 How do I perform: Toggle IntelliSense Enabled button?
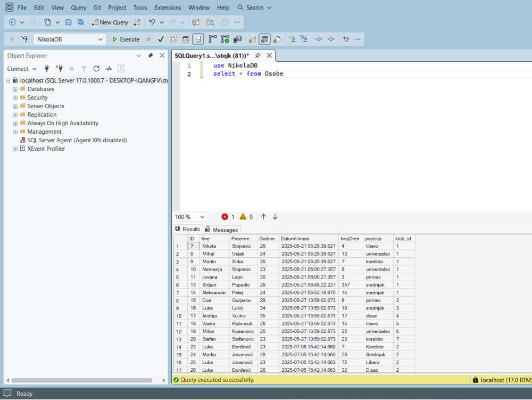[x=198, y=39]
